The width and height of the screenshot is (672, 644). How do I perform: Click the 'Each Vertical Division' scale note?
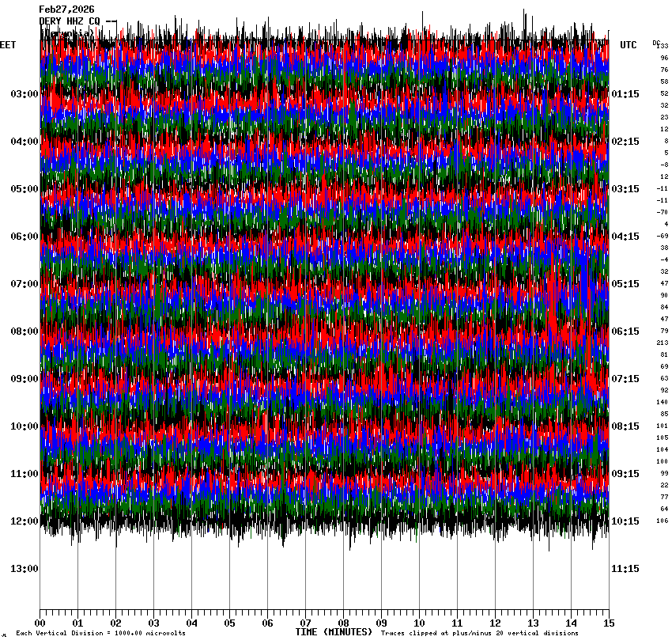pos(100,634)
